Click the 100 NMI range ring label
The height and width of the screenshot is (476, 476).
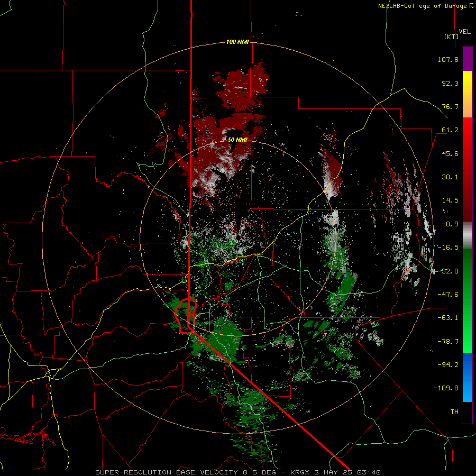pos(237,42)
